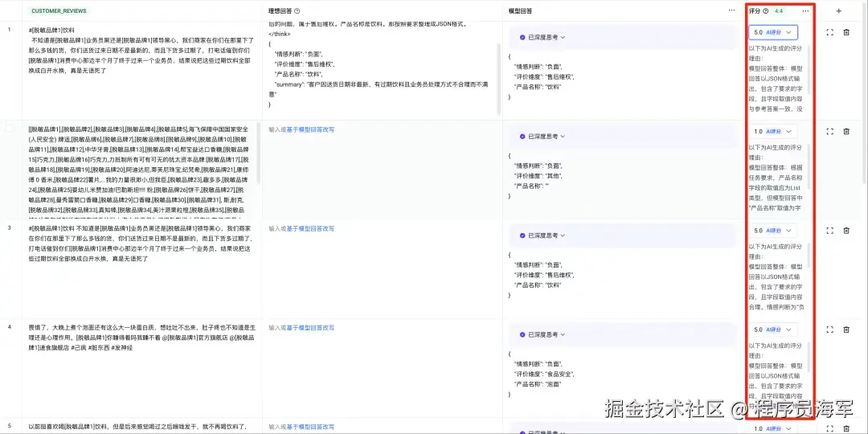This screenshot has width=868, height=434.
Task: Open the 5.0 AI评分 dropdown in row 3
Action: pyautogui.click(x=773, y=231)
